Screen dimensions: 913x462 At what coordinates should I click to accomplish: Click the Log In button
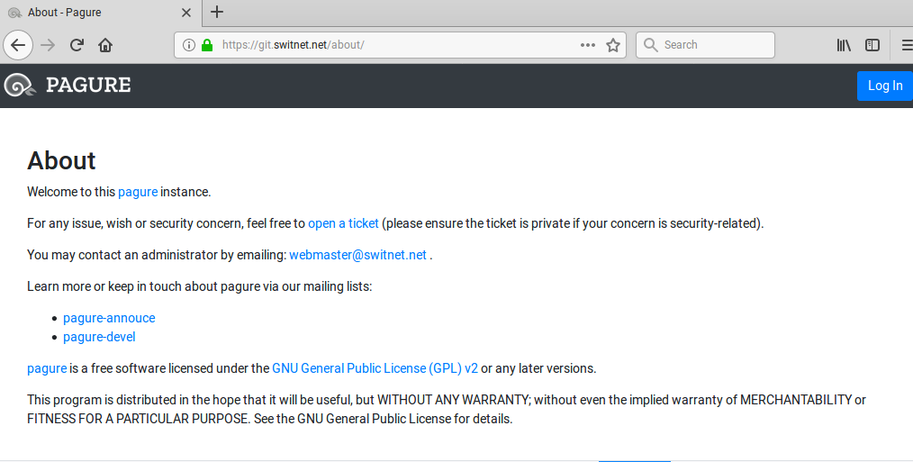point(884,86)
